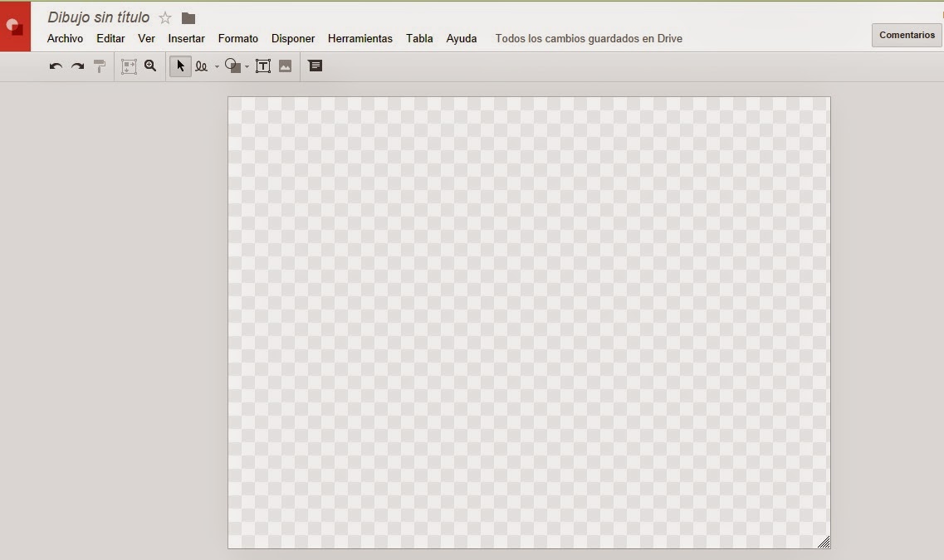Image resolution: width=944 pixels, height=560 pixels.
Task: Open the Archivo menu
Action: 65,38
